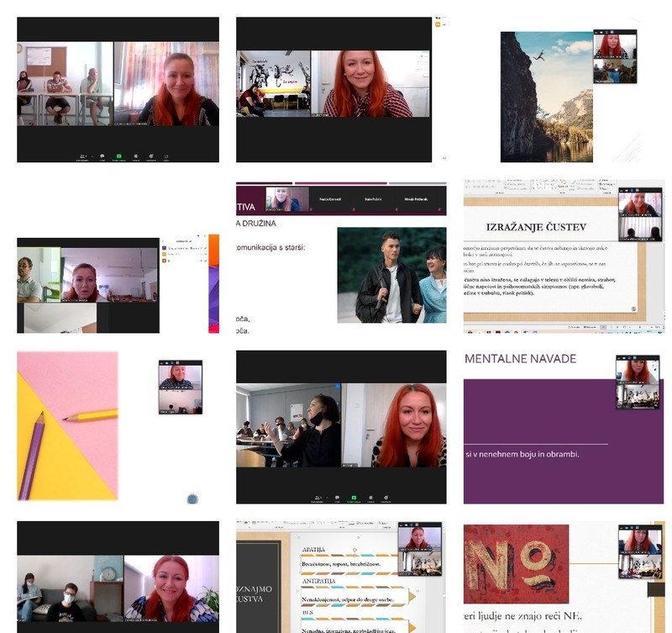This screenshot has height=633, width=672.
Task: Click the IZRAŽANJE ČUSTEV slide title
Action: 536,227
